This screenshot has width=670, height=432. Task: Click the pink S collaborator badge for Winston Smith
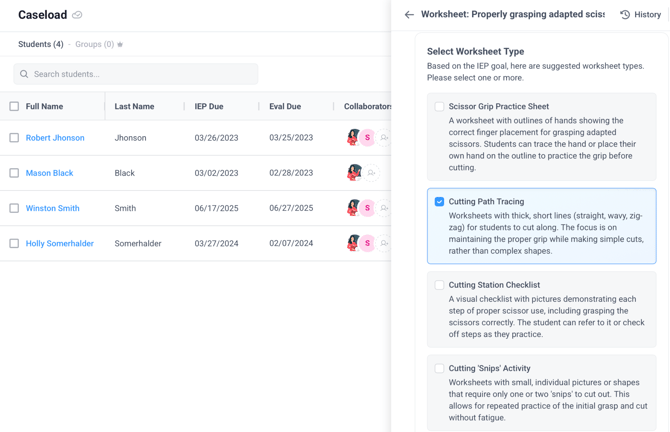(367, 208)
